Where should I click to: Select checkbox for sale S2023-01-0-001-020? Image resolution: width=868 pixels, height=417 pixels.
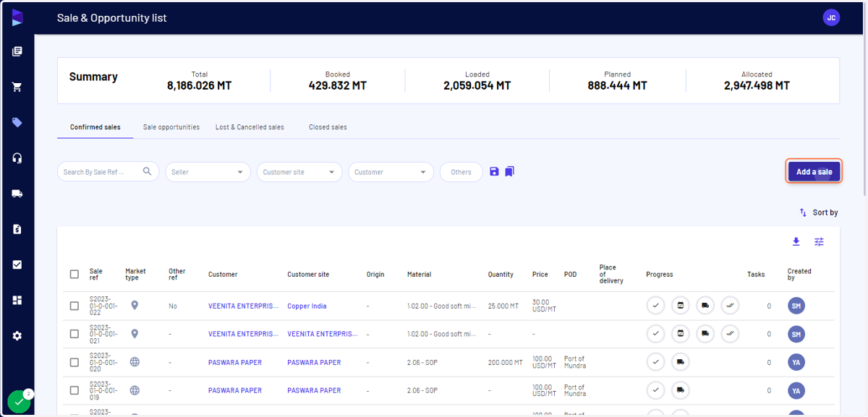(75, 362)
